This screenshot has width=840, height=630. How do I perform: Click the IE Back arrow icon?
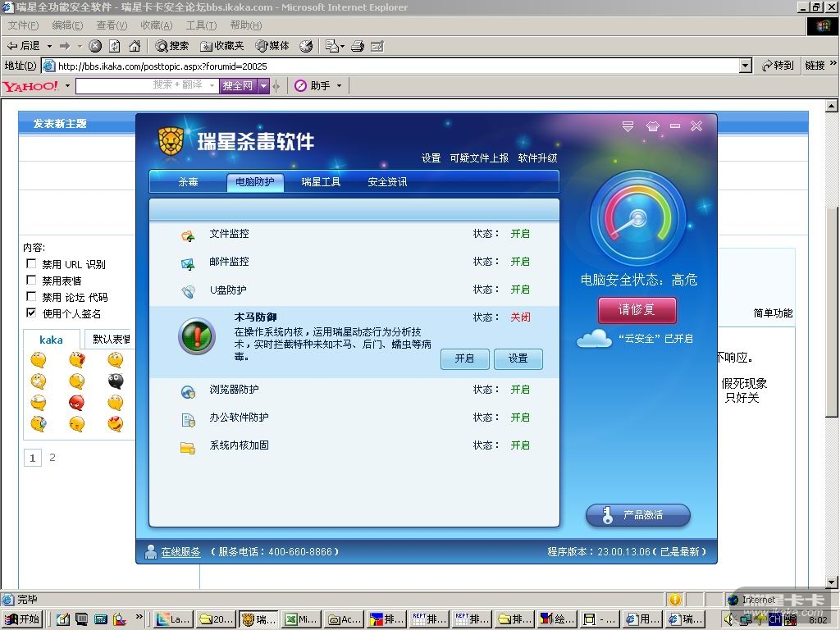click(x=11, y=46)
